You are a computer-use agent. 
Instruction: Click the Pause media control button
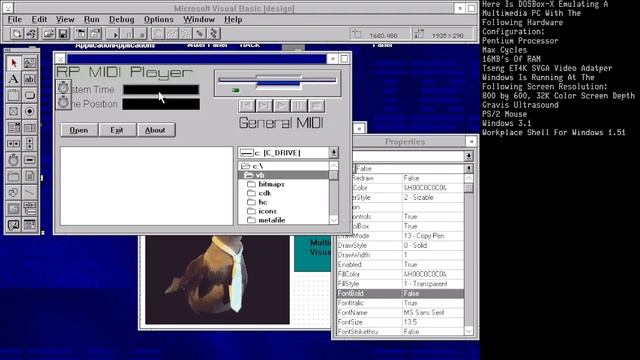tap(299, 106)
